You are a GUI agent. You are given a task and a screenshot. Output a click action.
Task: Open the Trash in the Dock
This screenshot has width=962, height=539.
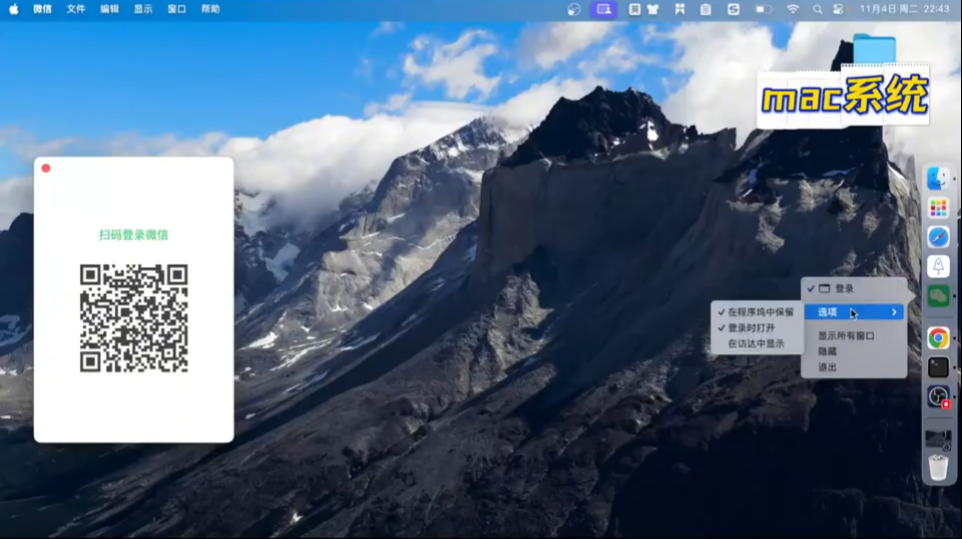(x=938, y=467)
